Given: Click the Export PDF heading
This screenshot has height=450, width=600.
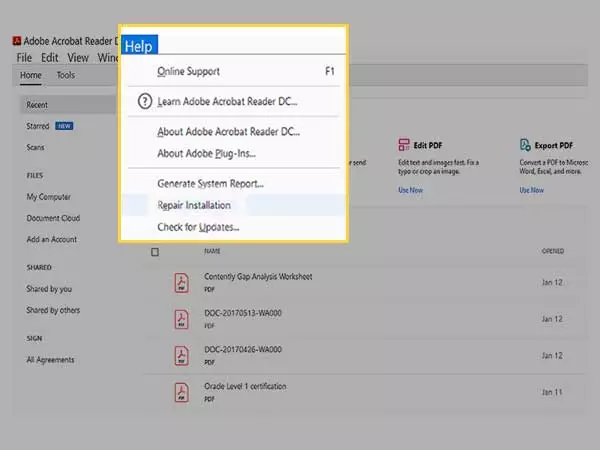Looking at the screenshot, I should tap(554, 145).
